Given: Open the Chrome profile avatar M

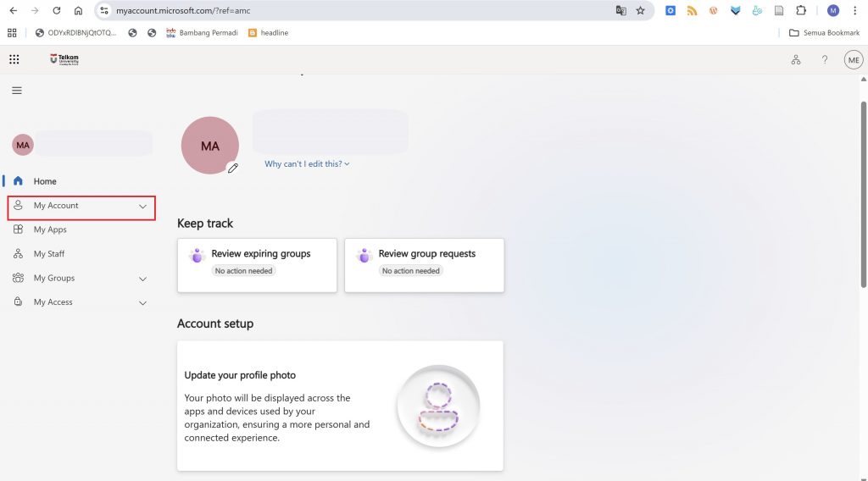Looking at the screenshot, I should pos(833,10).
